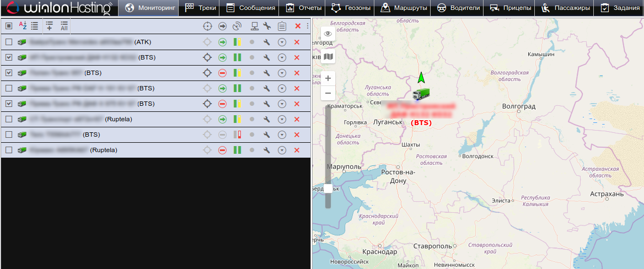
Task: Toggle the select-all checkbox in list header
Action: pos(9,26)
